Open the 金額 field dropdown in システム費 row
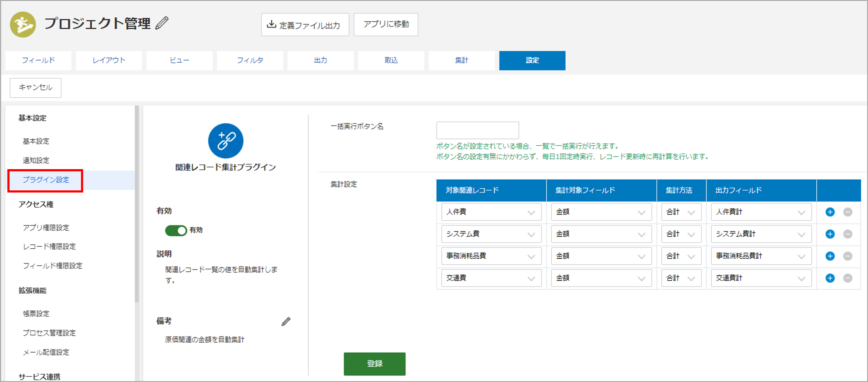This screenshot has width=868, height=382. (601, 234)
